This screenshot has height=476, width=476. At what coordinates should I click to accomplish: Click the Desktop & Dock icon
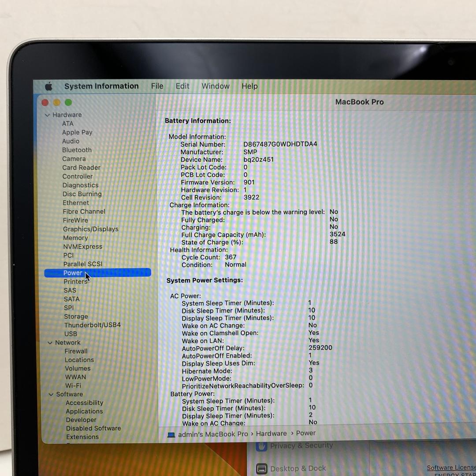pos(262,469)
